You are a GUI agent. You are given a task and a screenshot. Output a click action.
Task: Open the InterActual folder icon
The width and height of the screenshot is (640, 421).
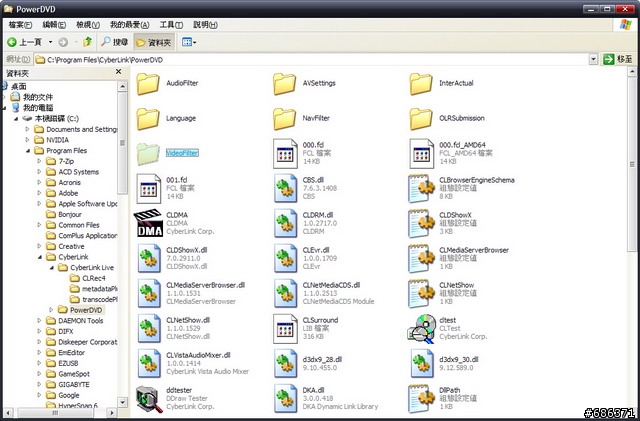pyautogui.click(x=421, y=84)
